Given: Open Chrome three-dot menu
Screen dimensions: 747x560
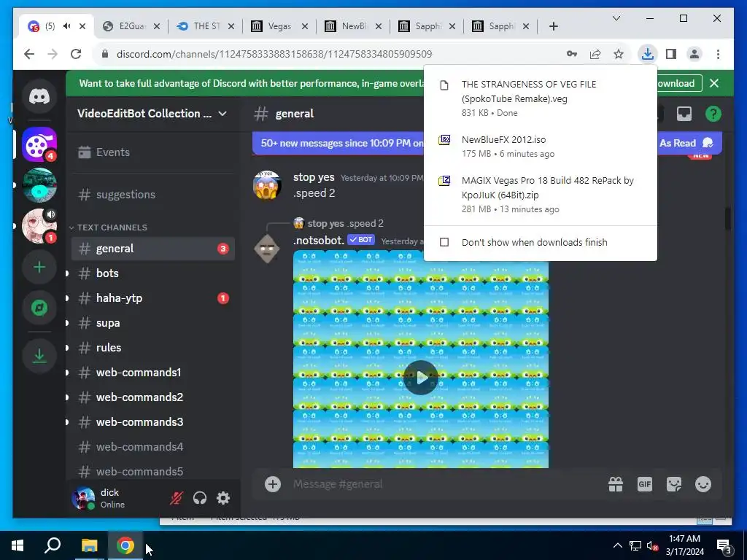Looking at the screenshot, I should (718, 54).
